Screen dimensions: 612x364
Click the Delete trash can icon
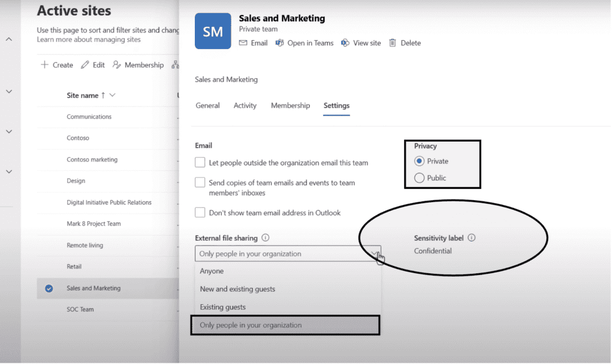392,43
